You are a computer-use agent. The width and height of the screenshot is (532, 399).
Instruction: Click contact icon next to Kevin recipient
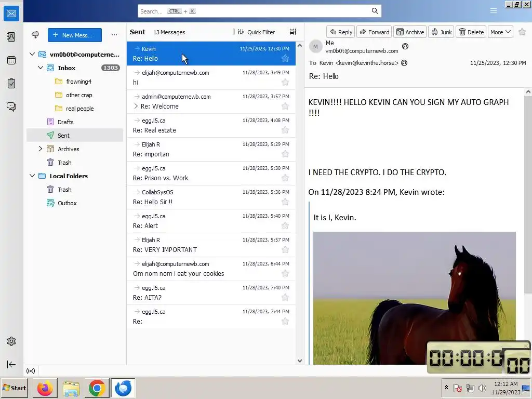[x=404, y=63]
